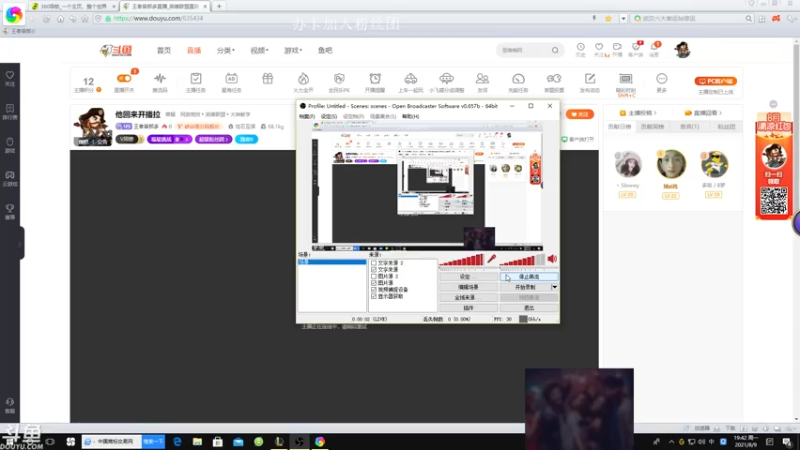
Task: Open the follow heart icon in header
Action: (599, 49)
